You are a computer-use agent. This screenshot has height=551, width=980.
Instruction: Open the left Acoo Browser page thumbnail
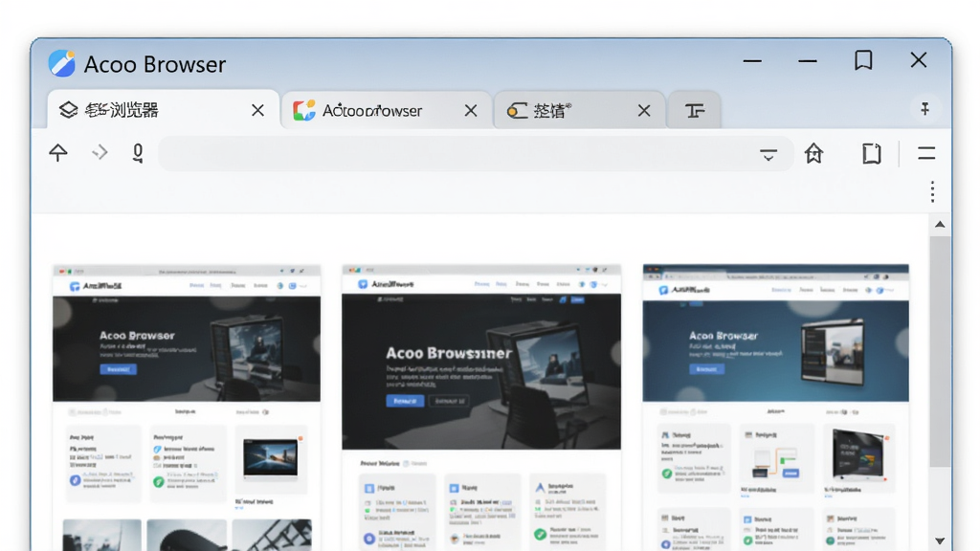[187, 408]
